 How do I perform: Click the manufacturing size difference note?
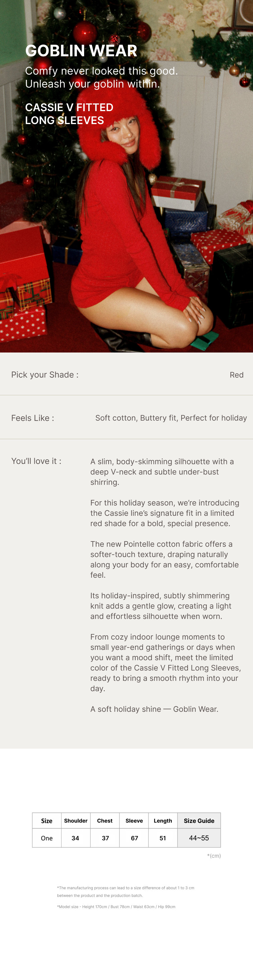(x=125, y=888)
